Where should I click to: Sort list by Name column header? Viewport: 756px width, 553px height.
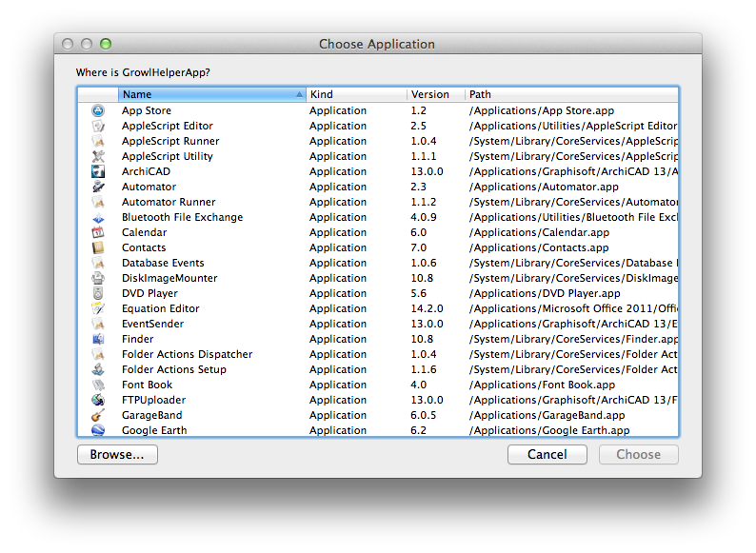pyautogui.click(x=211, y=94)
